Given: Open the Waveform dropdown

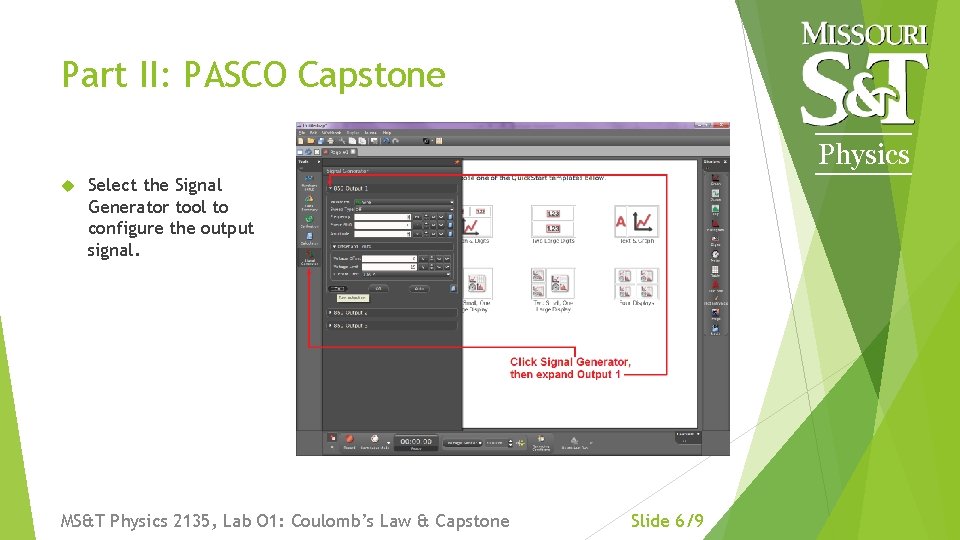Looking at the screenshot, I should (x=403, y=202).
